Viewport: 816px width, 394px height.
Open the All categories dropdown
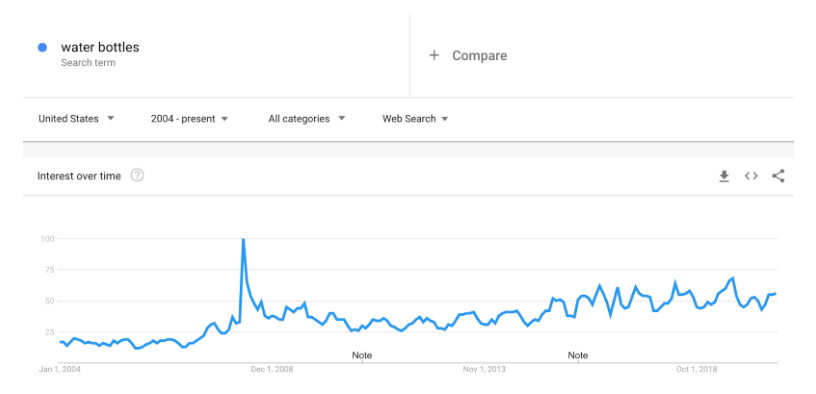(x=307, y=119)
